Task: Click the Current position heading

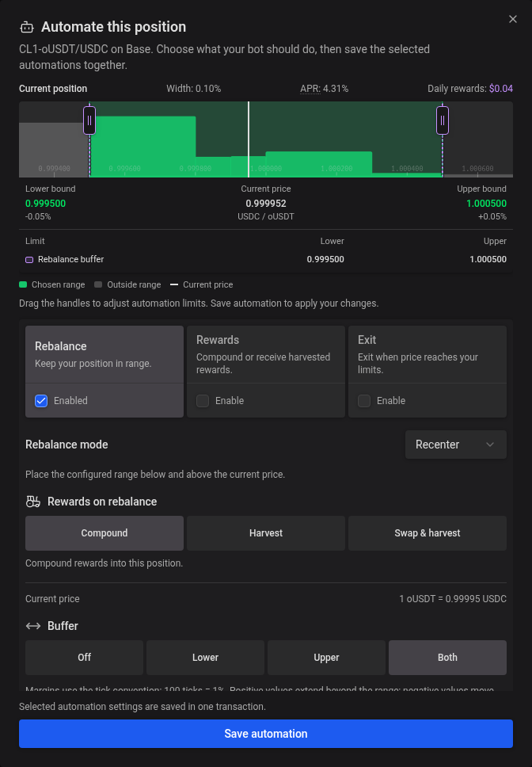Action: 53,89
